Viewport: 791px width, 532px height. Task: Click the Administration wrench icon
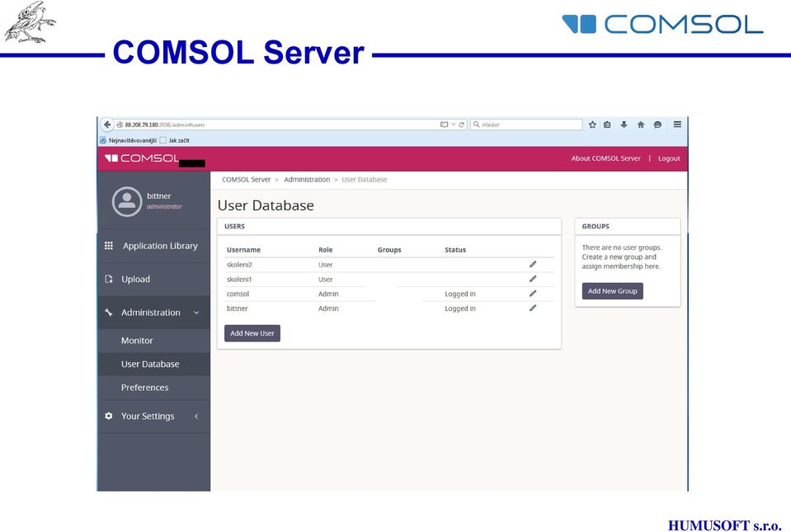[x=108, y=312]
